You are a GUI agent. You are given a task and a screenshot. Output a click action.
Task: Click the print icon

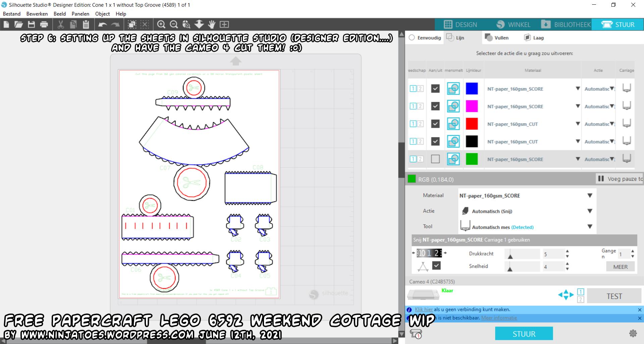[x=44, y=24]
